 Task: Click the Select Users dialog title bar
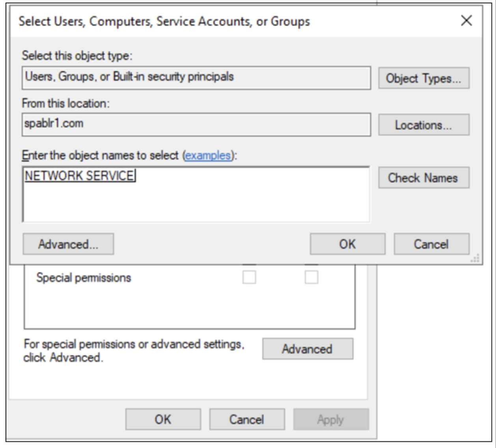(237, 21)
